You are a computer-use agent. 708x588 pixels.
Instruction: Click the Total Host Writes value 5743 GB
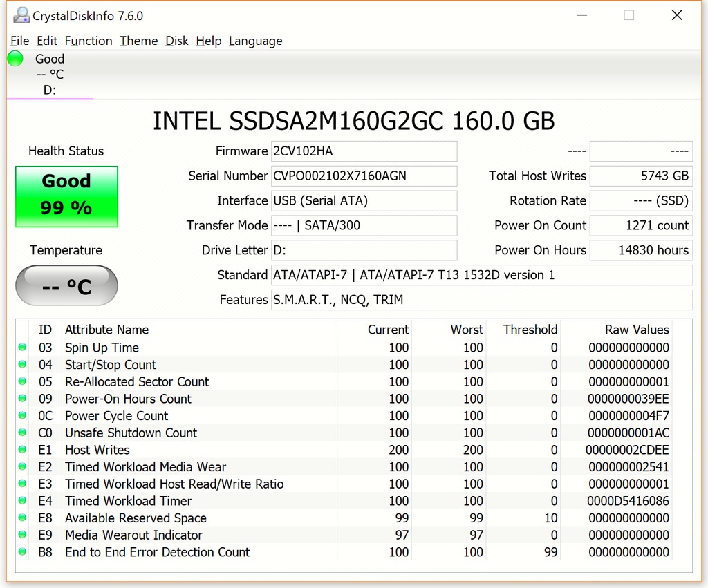point(641,176)
